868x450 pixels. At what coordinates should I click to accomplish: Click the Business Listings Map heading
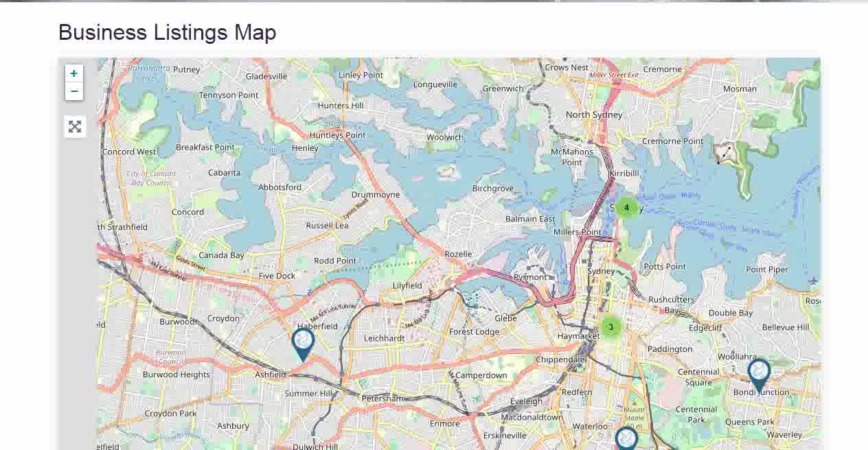(x=168, y=32)
